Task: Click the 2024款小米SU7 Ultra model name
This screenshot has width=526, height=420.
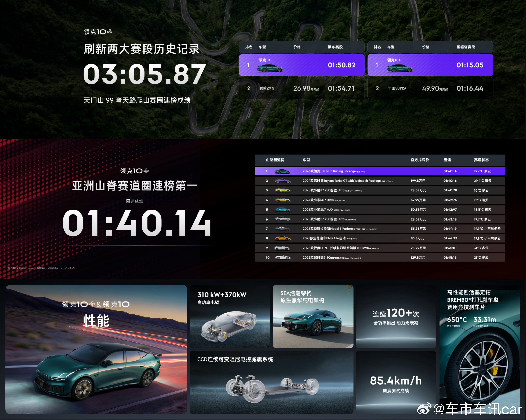Action: pos(318,200)
